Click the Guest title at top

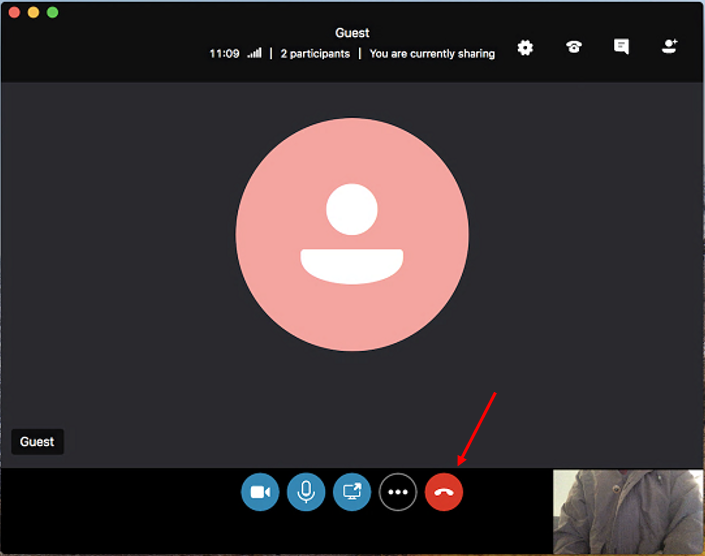[352, 33]
